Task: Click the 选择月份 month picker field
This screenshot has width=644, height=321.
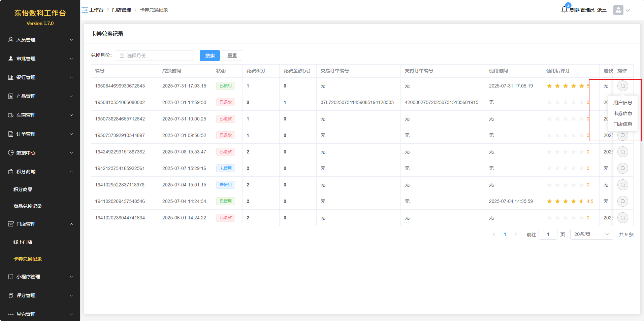Action: [154, 56]
